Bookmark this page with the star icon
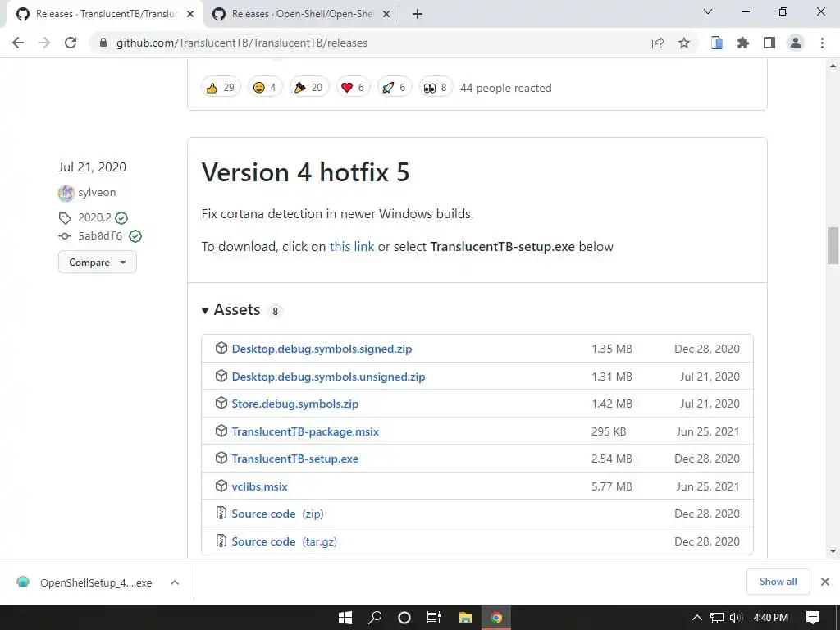 [x=684, y=43]
